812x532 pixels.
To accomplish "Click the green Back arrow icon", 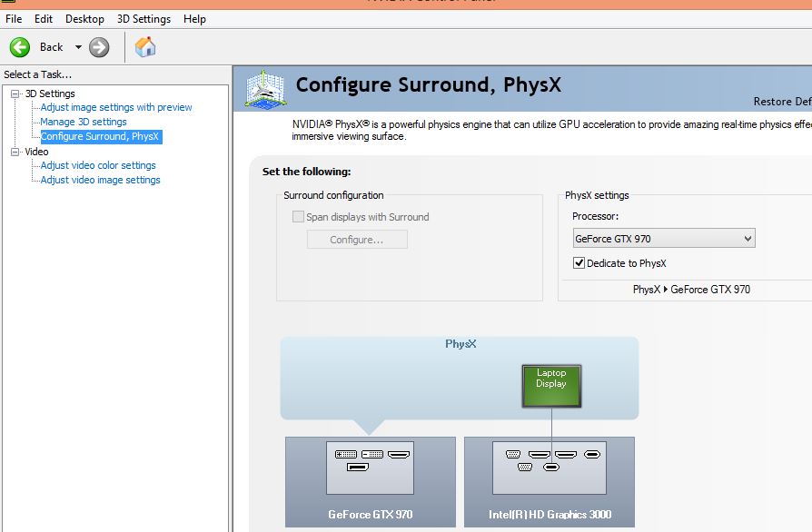I will tap(20, 47).
